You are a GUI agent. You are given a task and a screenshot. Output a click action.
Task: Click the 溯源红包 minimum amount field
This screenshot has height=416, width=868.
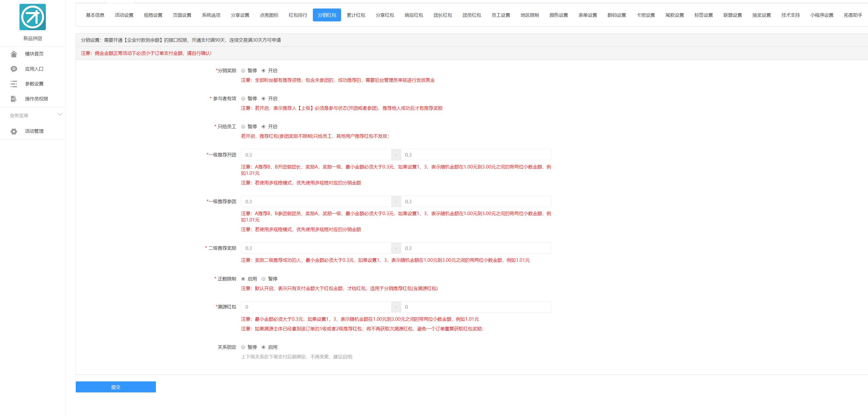(316, 307)
